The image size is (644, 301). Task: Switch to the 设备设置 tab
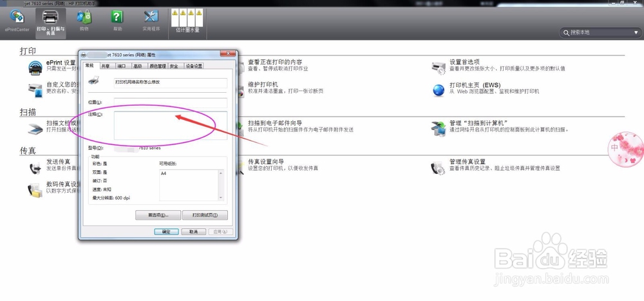pos(193,66)
